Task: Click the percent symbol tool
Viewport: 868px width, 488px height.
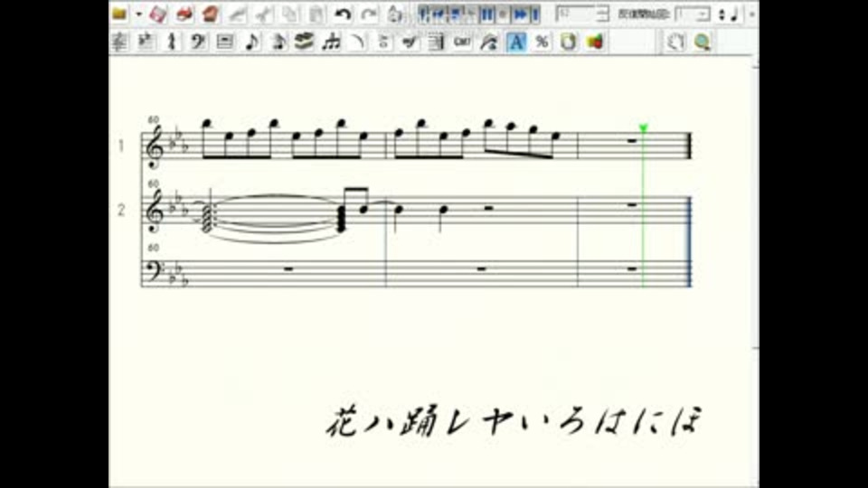Action: 542,42
